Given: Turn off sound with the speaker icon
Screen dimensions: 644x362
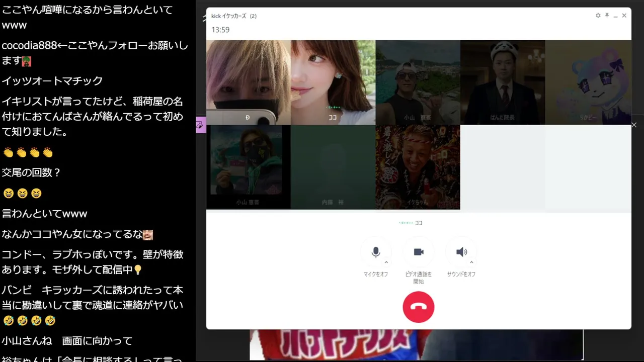Looking at the screenshot, I should tap(461, 252).
